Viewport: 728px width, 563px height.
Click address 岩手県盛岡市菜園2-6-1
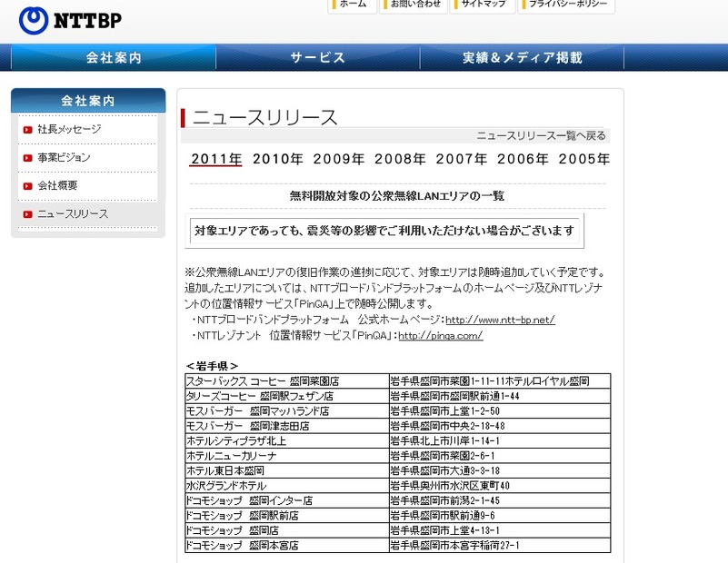click(500, 456)
